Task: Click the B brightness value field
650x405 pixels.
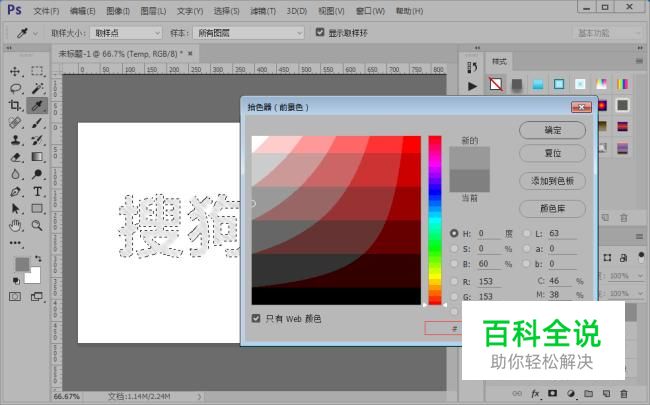Action: pyautogui.click(x=489, y=264)
